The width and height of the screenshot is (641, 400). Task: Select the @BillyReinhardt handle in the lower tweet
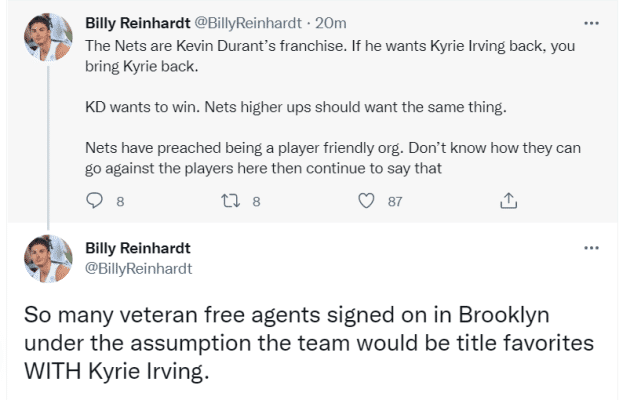(x=139, y=268)
